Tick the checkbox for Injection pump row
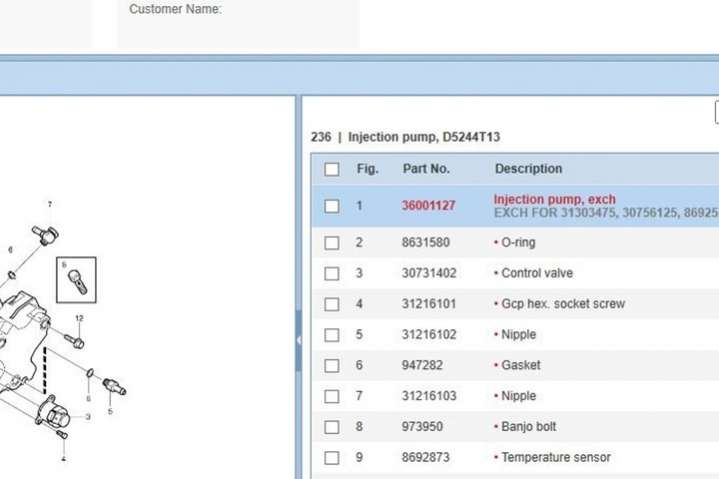Image resolution: width=719 pixels, height=479 pixels. pyautogui.click(x=332, y=206)
